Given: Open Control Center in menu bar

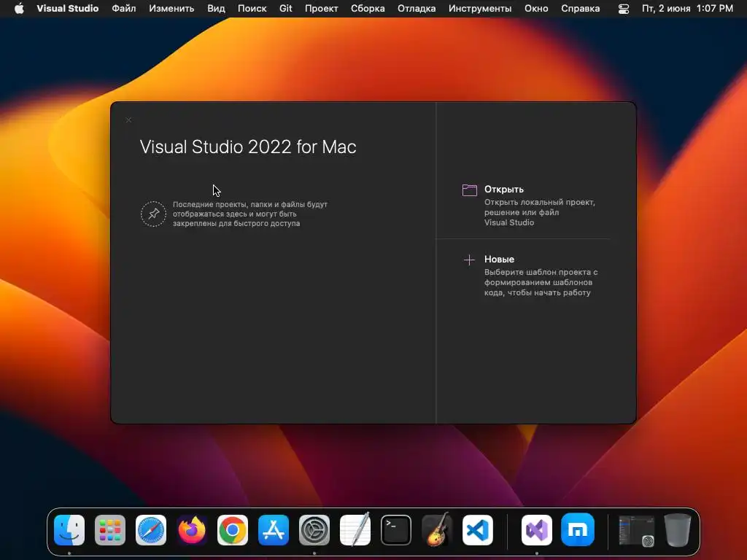Looking at the screenshot, I should click(624, 9).
